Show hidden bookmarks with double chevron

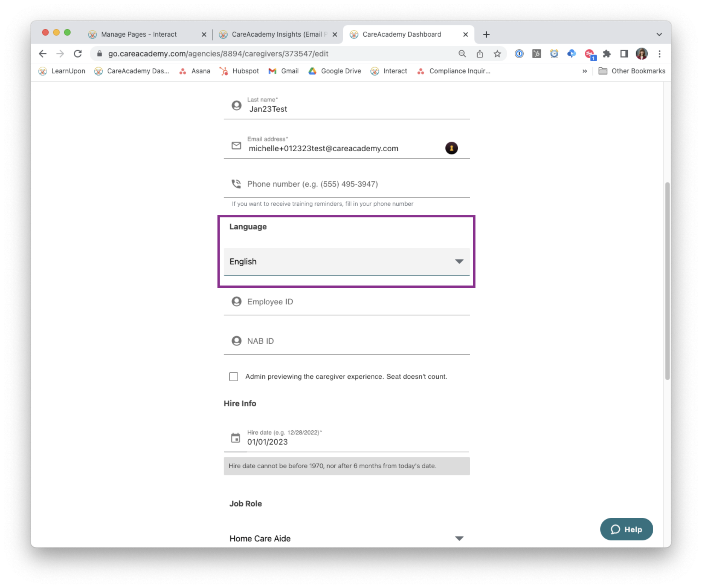pyautogui.click(x=585, y=71)
